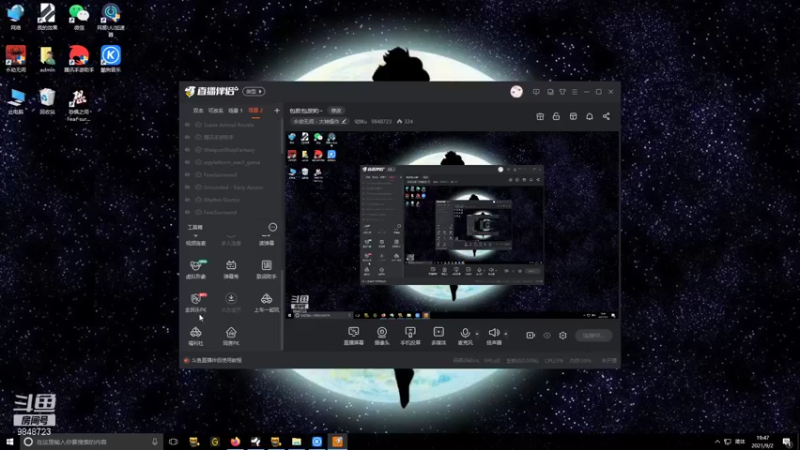This screenshot has height=450, width=800.
Task: Toggle the preview eye icon in bottom bar
Action: click(547, 335)
